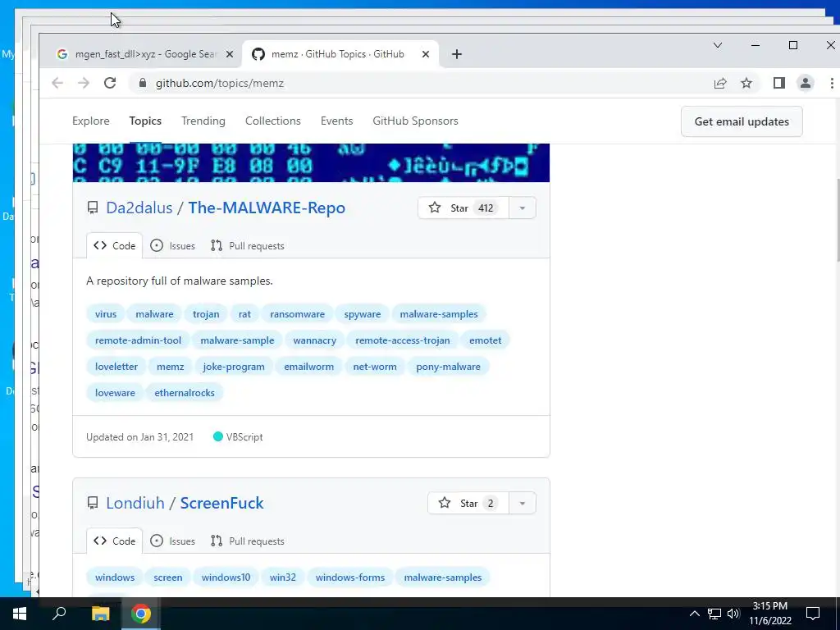Open Chrome's side panel
This screenshot has width=840, height=630.
pyautogui.click(x=779, y=83)
